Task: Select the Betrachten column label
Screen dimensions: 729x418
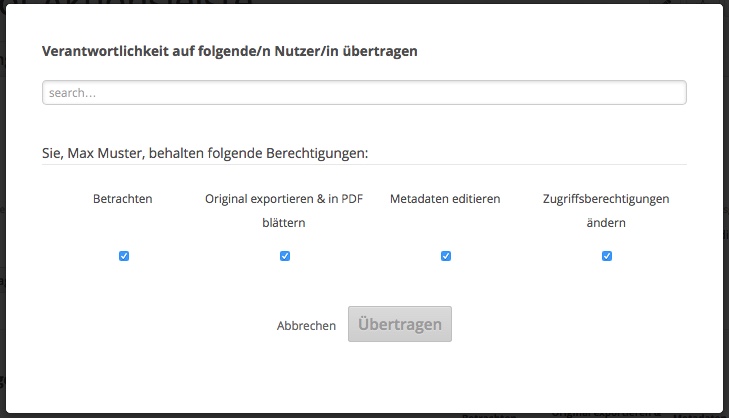Action: point(123,199)
